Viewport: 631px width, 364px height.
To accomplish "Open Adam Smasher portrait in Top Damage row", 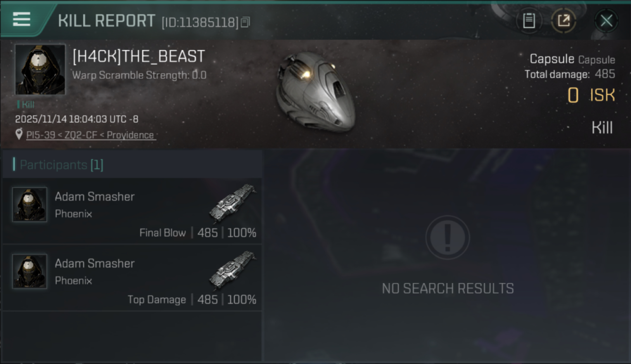I will [x=30, y=271].
